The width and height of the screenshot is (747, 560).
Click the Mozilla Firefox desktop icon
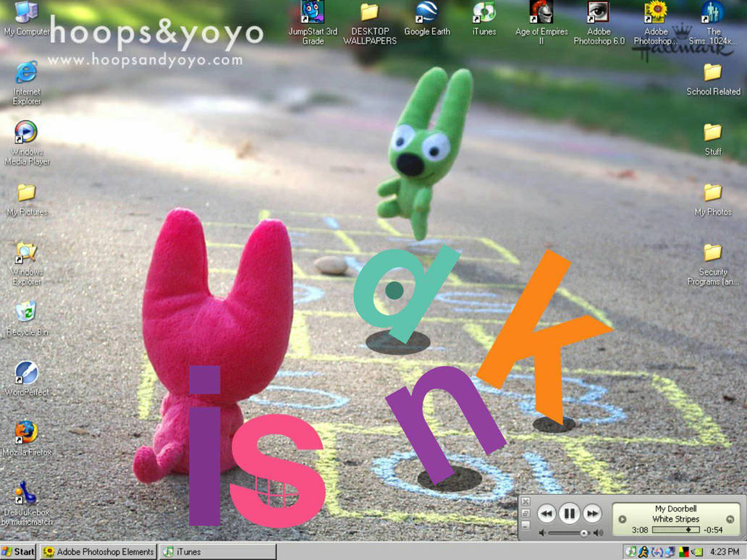tap(27, 439)
